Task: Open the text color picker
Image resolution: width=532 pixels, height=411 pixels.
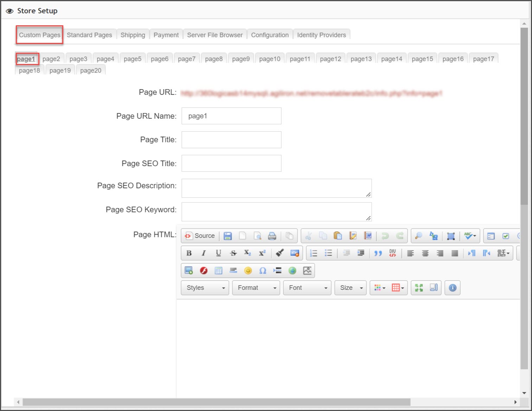Action: coord(380,288)
